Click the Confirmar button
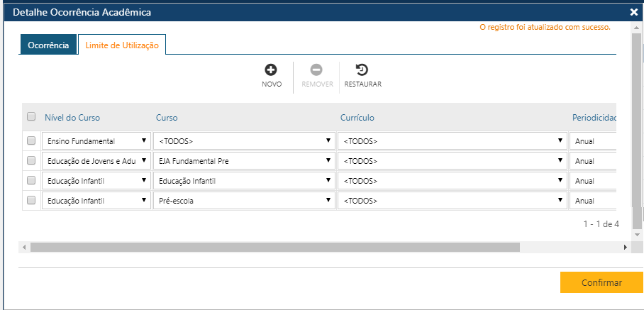Image resolution: width=644 pixels, height=310 pixels. click(601, 282)
